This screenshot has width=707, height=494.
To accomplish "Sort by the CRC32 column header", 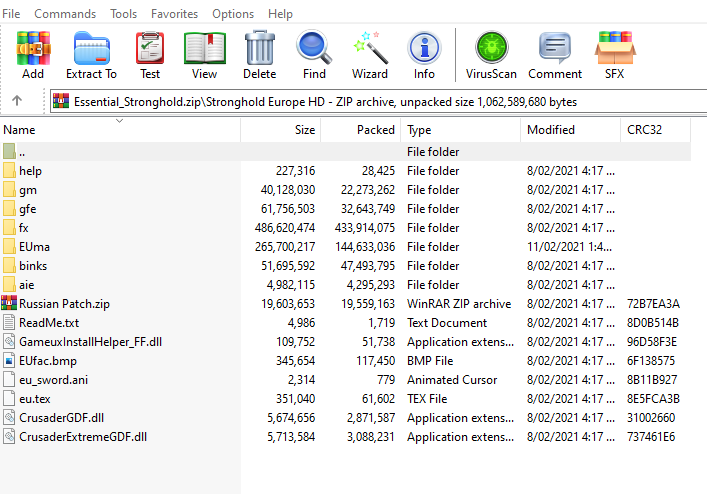I will coord(655,130).
